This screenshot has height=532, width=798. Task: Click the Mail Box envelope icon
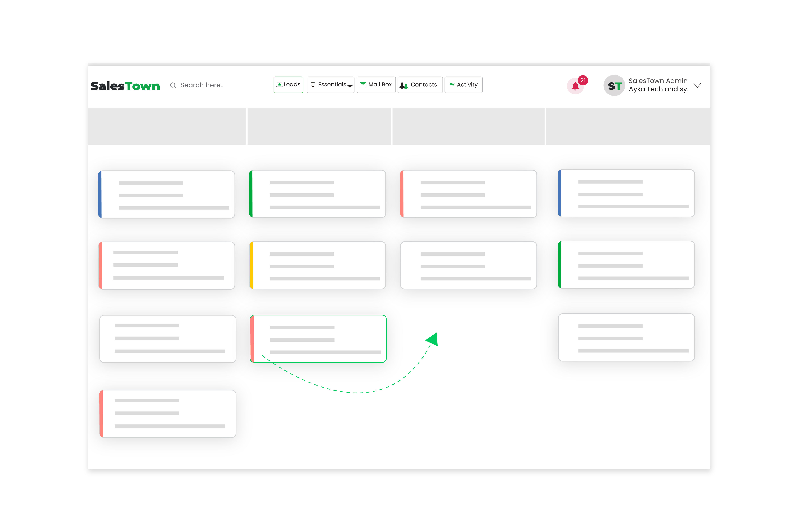click(x=363, y=84)
